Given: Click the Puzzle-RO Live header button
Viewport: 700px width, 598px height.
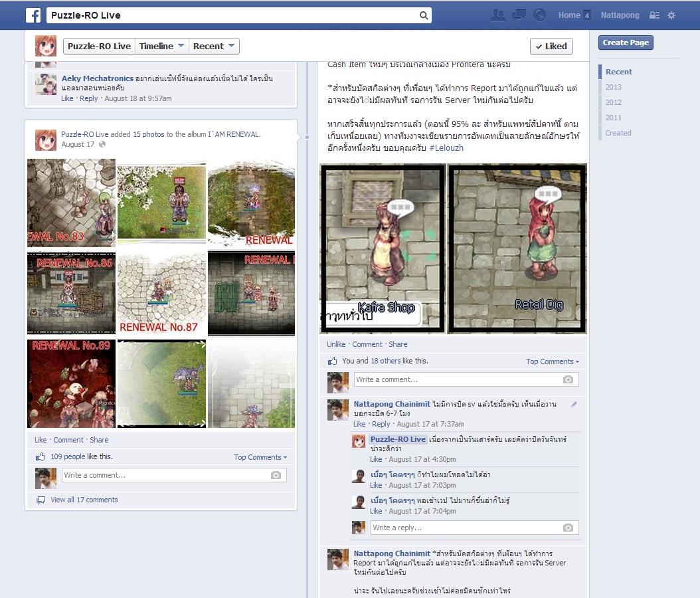Looking at the screenshot, I should click(x=99, y=46).
